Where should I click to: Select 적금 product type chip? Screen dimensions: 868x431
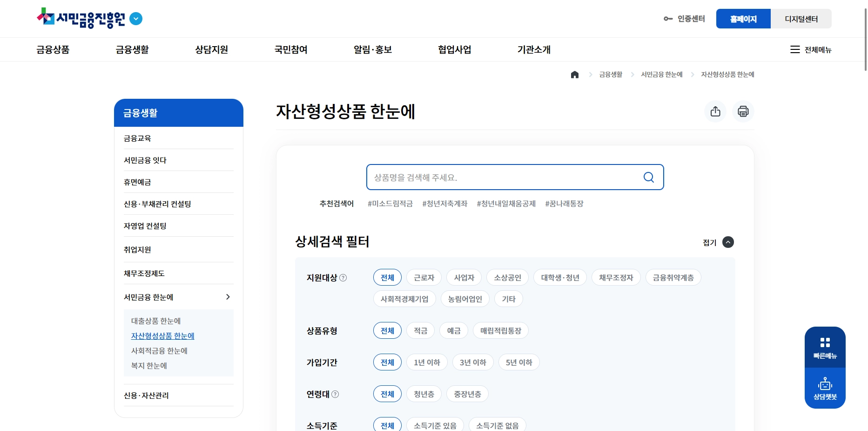tap(420, 331)
